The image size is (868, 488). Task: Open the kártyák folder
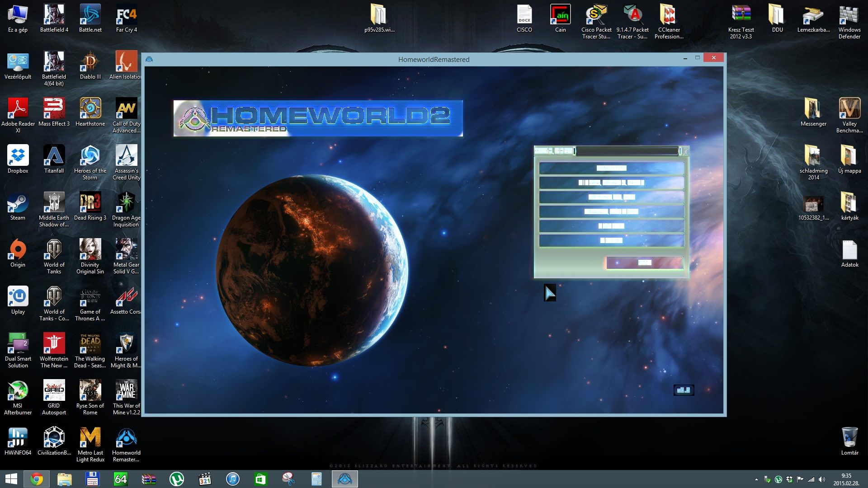pyautogui.click(x=849, y=206)
